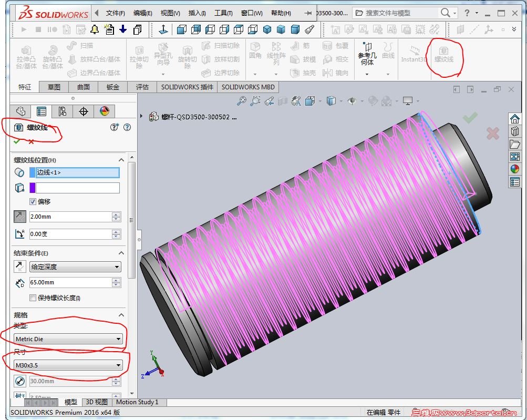Click the 拉伸切除 extruded cut tool
The width and height of the screenshot is (527, 420).
pyautogui.click(x=139, y=58)
